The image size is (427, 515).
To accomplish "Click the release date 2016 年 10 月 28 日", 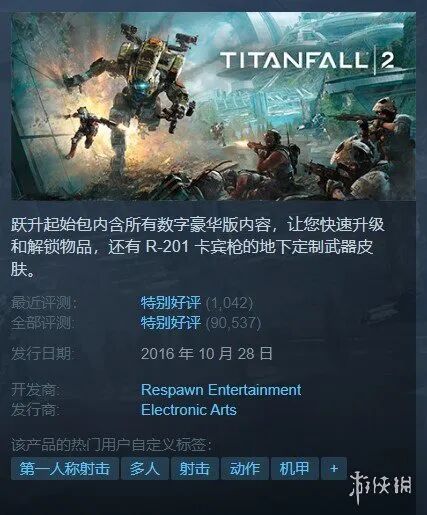I will click(207, 353).
